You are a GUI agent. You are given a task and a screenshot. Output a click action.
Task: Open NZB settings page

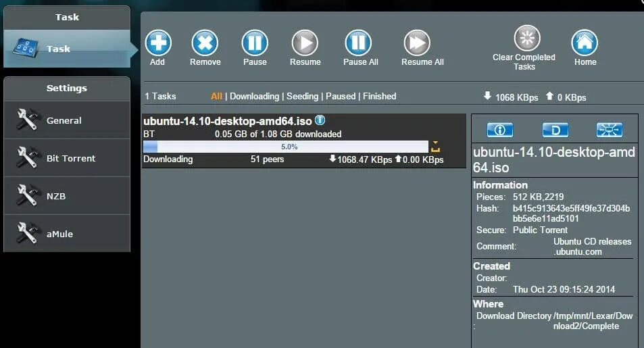click(67, 195)
